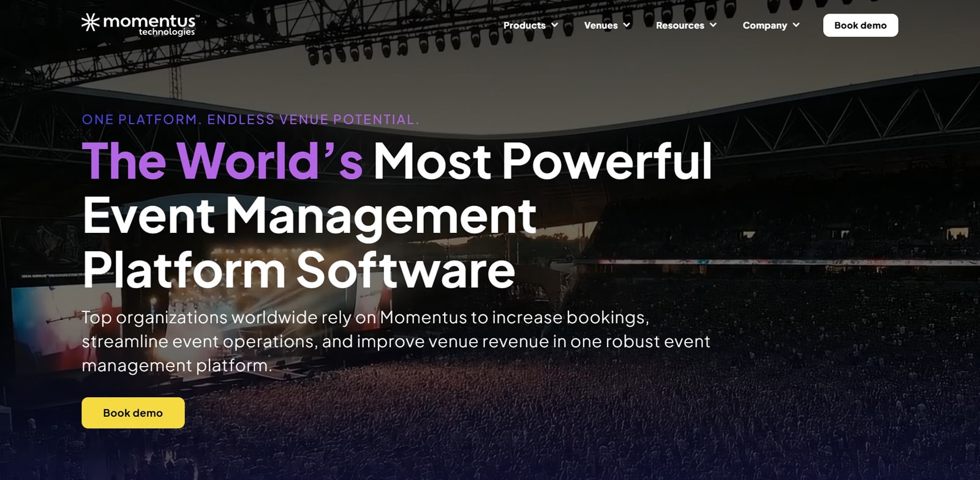Expand the Products dropdown chevron
The height and width of the screenshot is (480, 980).
(554, 25)
